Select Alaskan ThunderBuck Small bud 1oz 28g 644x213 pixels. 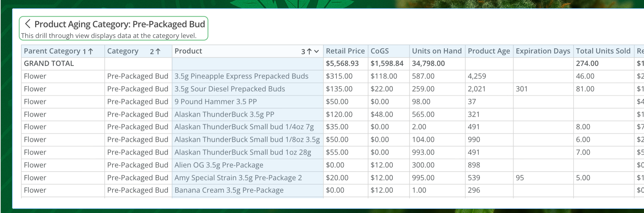pyautogui.click(x=243, y=153)
